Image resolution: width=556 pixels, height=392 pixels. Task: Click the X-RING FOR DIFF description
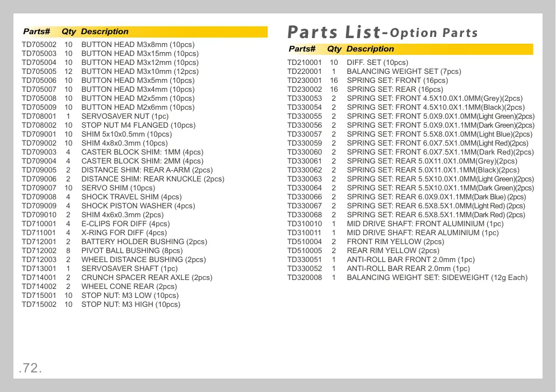pyautogui.click(x=124, y=233)
